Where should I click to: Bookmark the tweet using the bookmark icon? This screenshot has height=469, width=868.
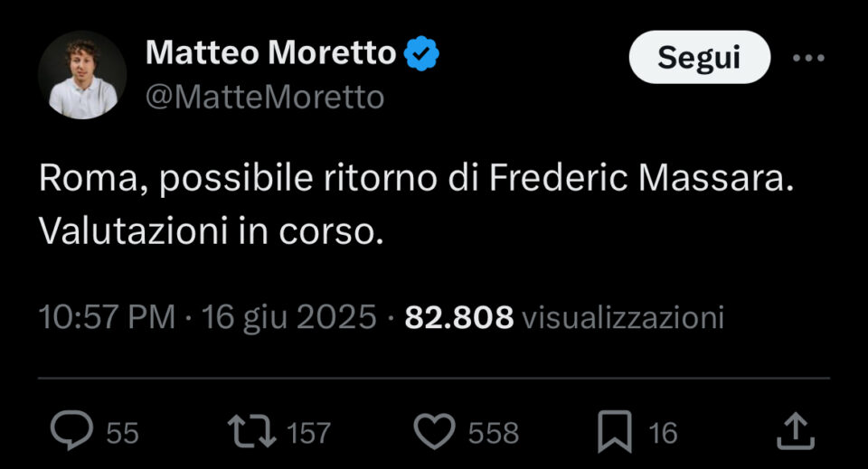615,432
